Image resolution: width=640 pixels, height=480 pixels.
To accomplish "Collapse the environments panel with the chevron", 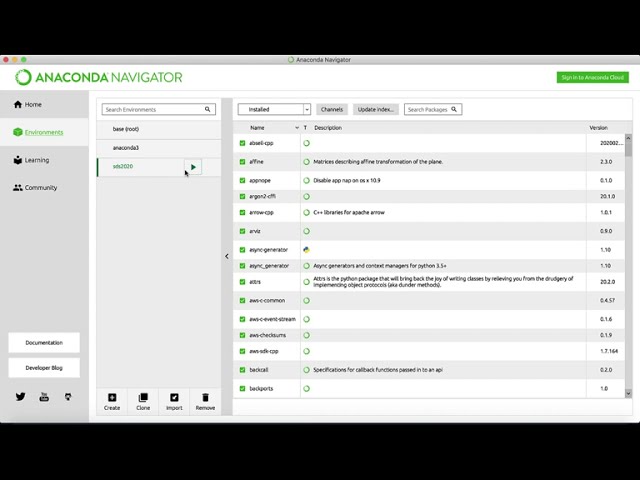I will pyautogui.click(x=227, y=256).
